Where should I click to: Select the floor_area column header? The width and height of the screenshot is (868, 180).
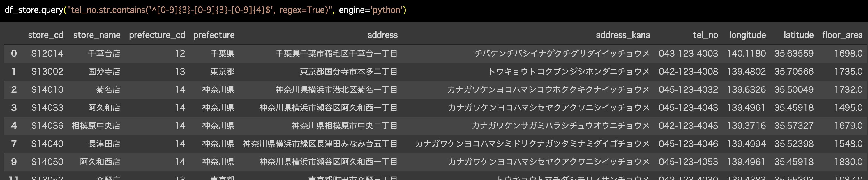(842, 35)
